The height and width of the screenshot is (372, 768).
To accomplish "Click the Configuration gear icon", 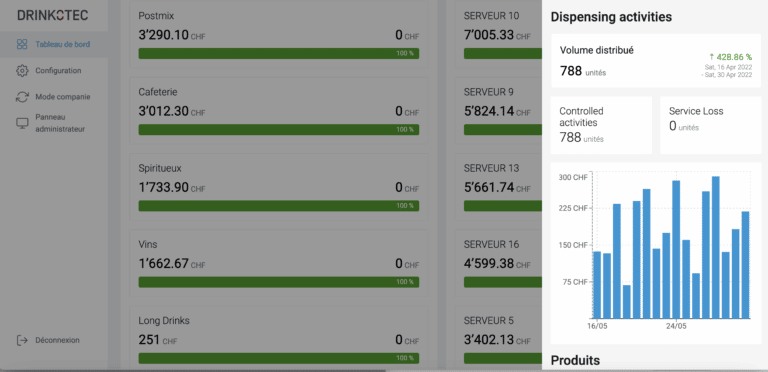I will [22, 71].
